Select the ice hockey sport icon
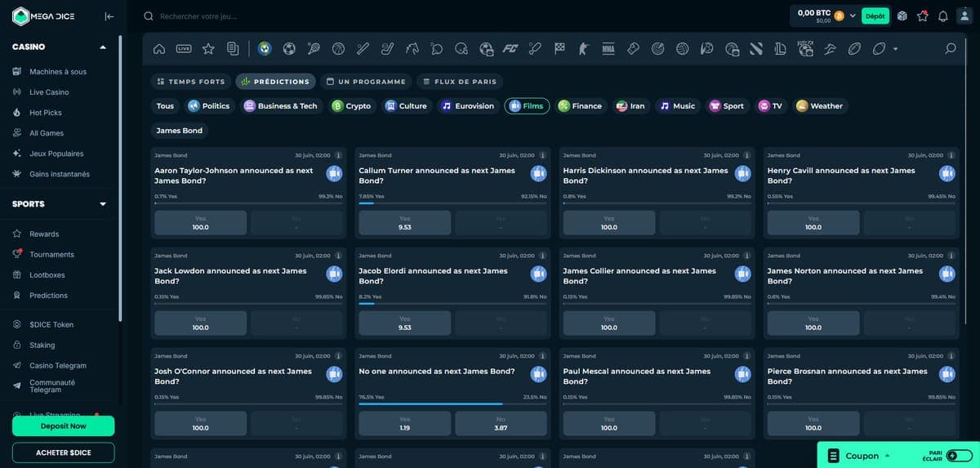The height and width of the screenshot is (468, 980). pos(386,49)
